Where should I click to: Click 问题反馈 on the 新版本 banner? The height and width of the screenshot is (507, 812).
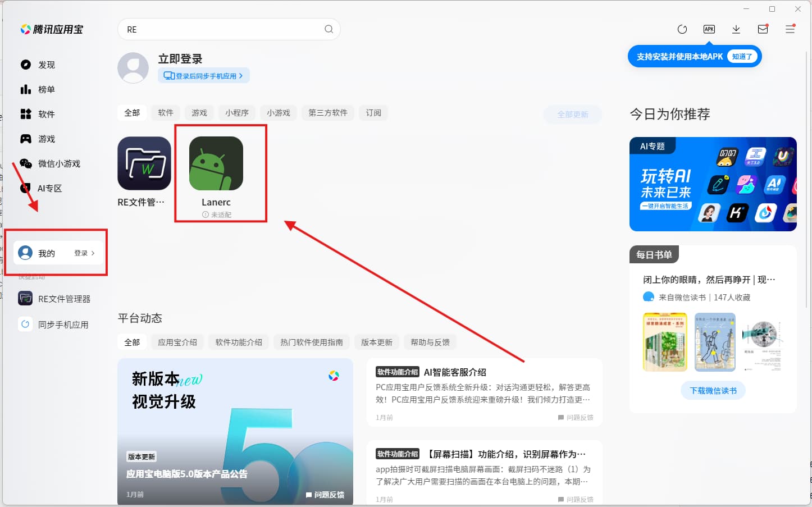[325, 495]
